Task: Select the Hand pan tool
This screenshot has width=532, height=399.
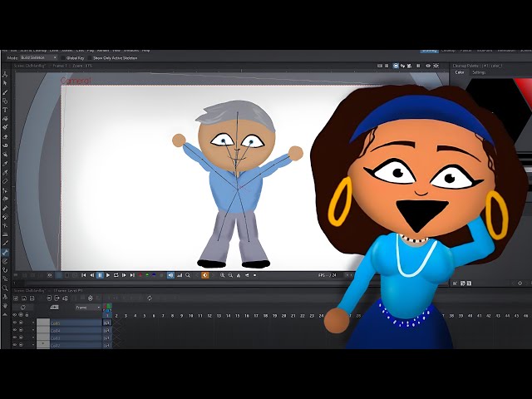Action: pos(5,305)
